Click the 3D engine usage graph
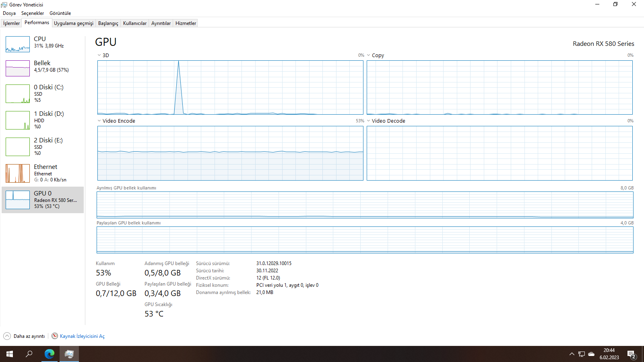This screenshot has height=362, width=644. [230, 87]
